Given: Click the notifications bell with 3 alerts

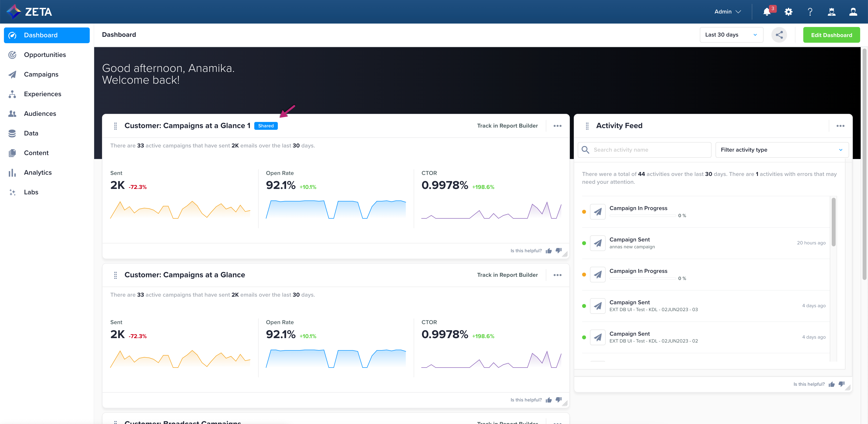Looking at the screenshot, I should point(767,12).
